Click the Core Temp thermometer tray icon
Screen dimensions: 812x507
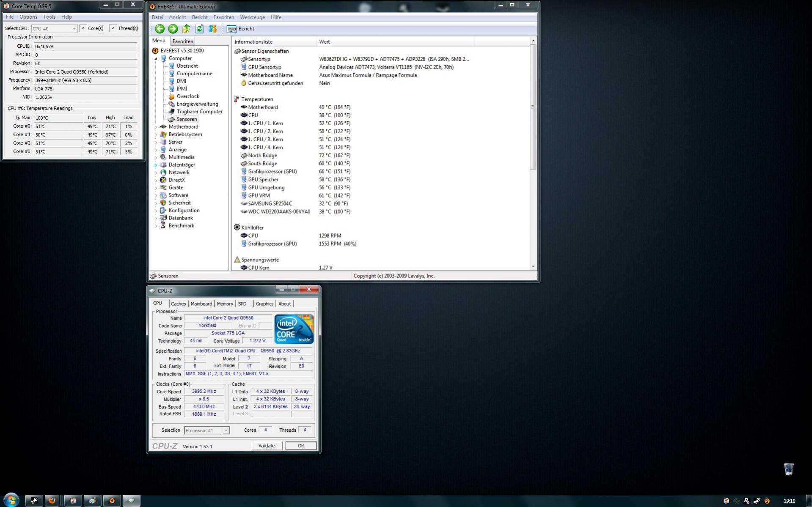pos(726,501)
